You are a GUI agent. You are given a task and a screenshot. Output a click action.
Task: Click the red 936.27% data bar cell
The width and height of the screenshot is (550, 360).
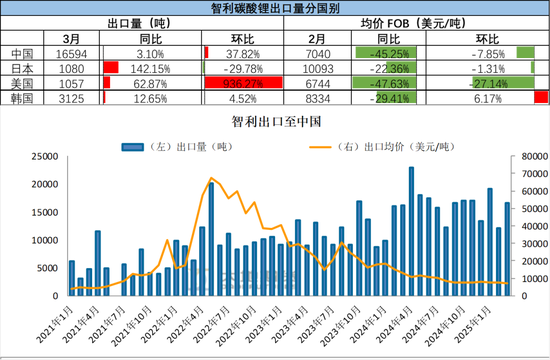(243, 83)
